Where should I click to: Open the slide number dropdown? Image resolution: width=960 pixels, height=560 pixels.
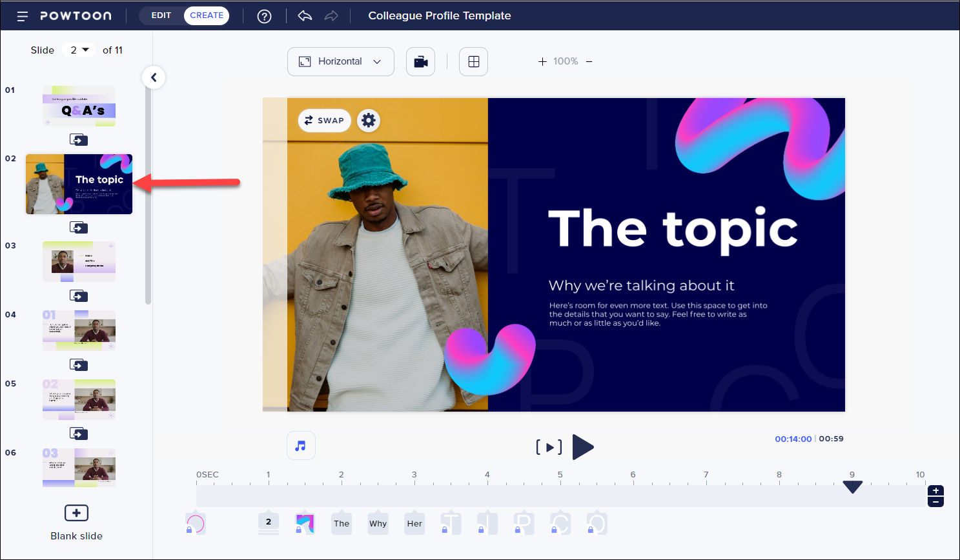(x=79, y=50)
